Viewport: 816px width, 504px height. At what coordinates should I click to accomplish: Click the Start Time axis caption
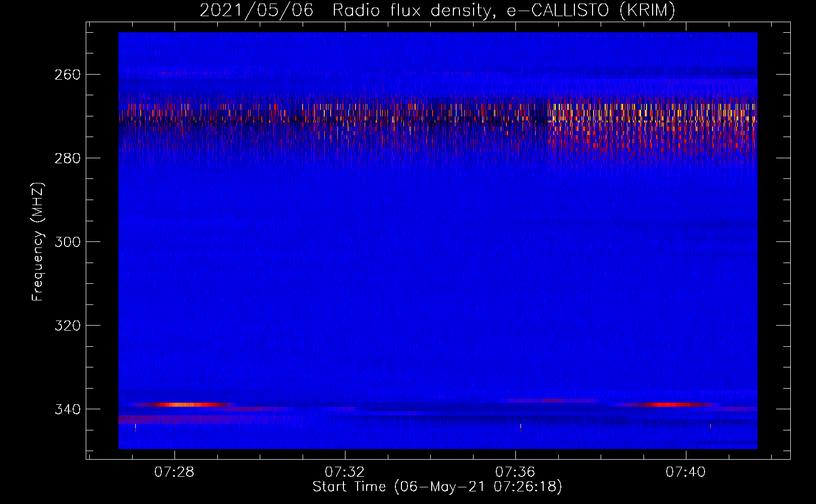coord(437,487)
